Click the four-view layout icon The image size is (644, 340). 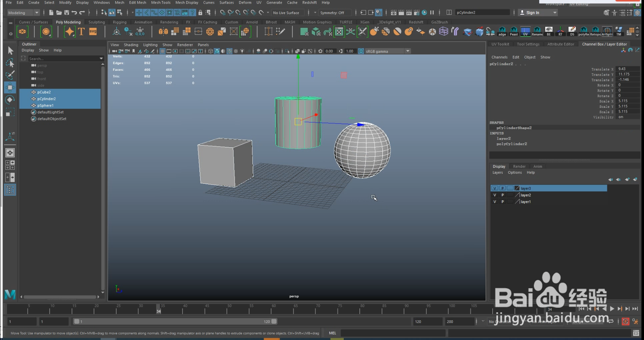[x=10, y=165]
